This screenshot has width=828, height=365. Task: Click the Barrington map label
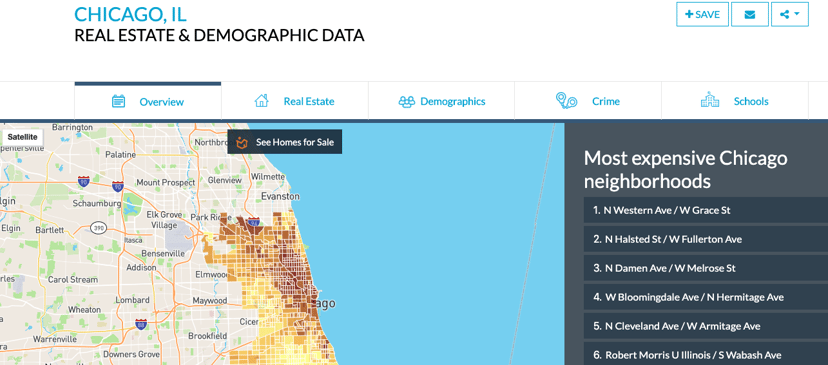click(x=72, y=127)
